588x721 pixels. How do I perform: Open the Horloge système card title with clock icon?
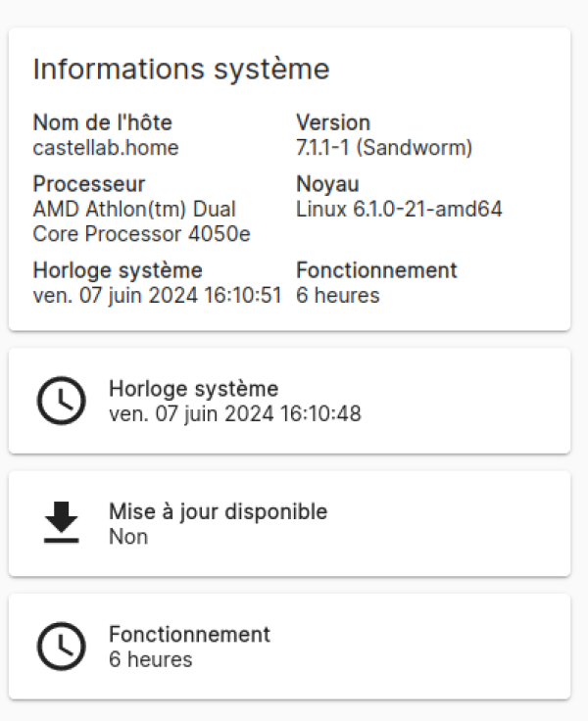coord(193,389)
